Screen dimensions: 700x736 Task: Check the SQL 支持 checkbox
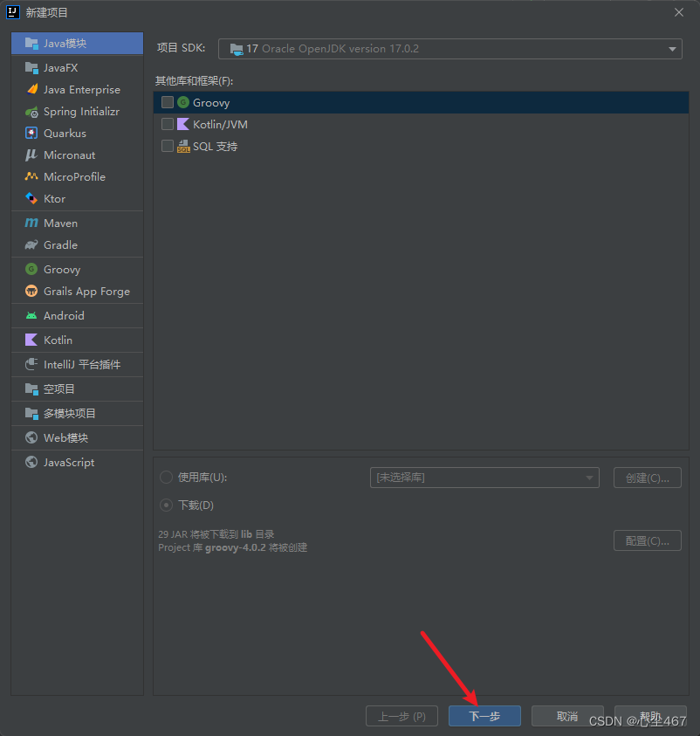168,146
